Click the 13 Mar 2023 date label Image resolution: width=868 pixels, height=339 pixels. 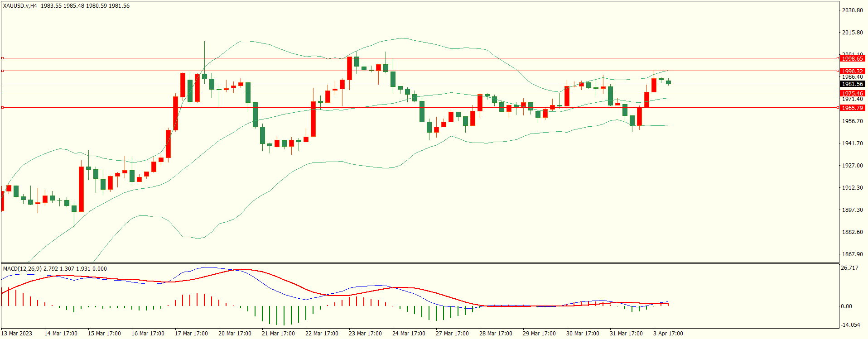[x=17, y=333]
